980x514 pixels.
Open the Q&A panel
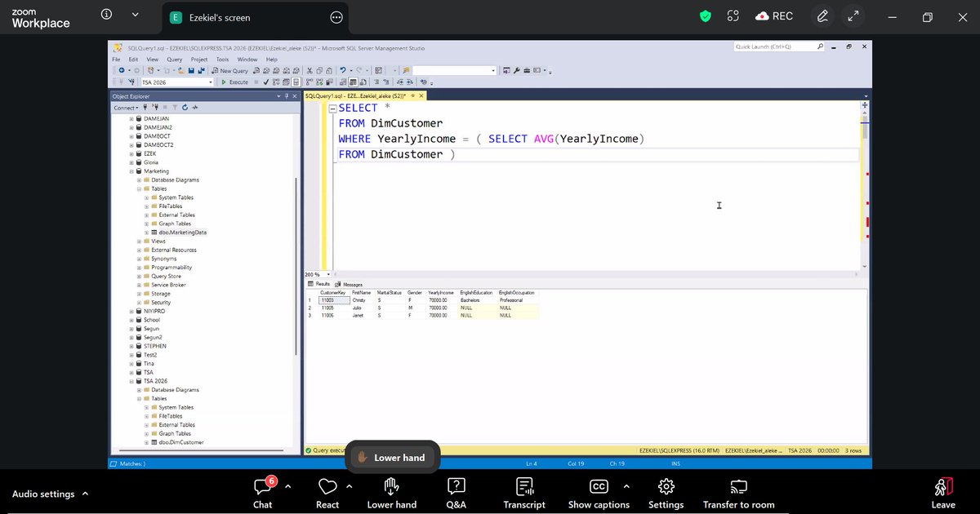457,492
